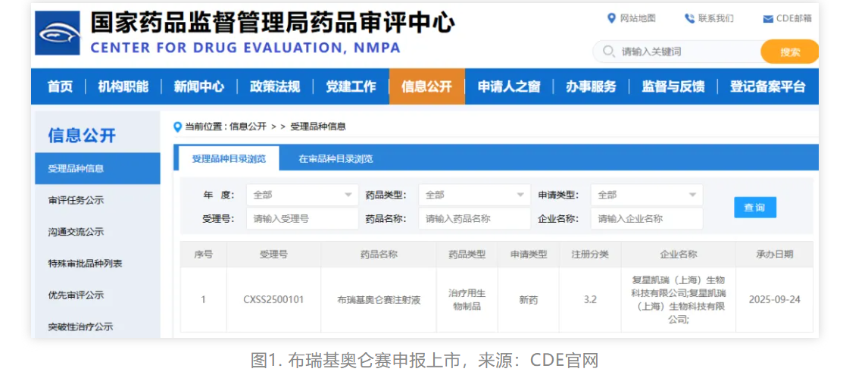Open the 新闻中心 menu item
868x375 pixels.
198,86
